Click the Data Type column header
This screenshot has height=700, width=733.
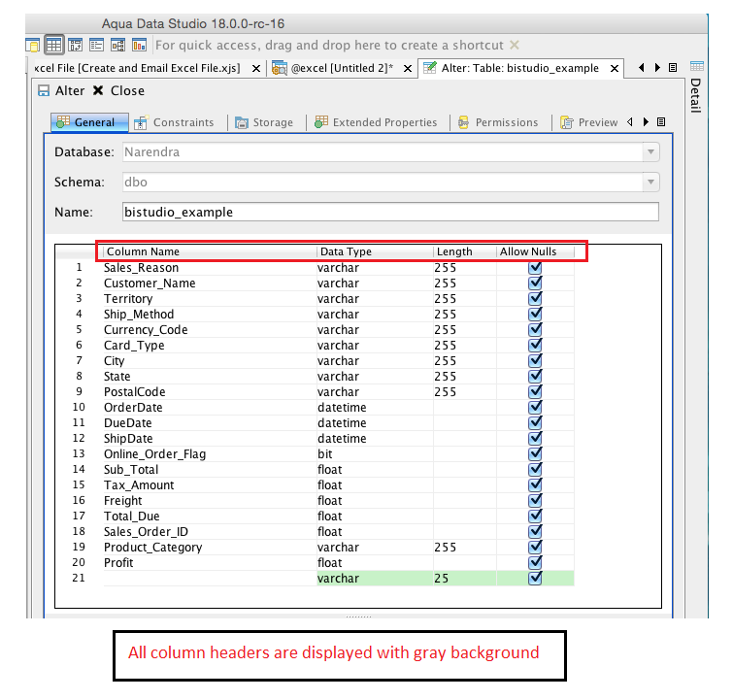pos(375,251)
